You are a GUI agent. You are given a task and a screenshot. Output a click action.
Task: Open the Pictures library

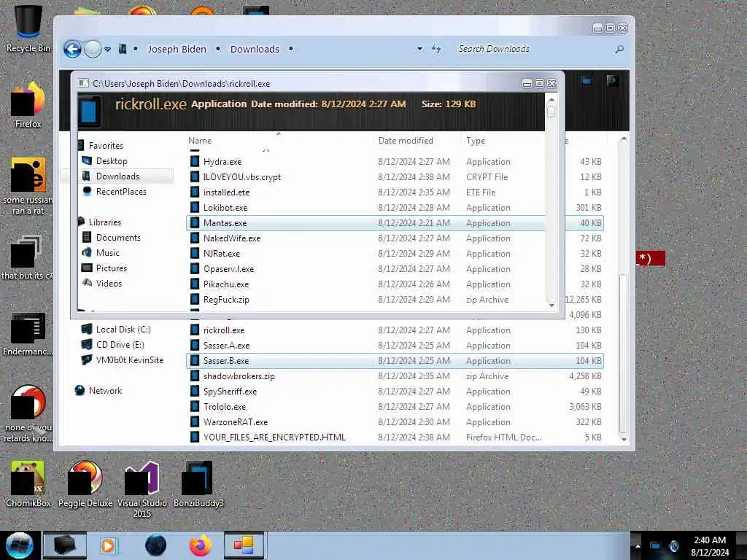pos(112,268)
